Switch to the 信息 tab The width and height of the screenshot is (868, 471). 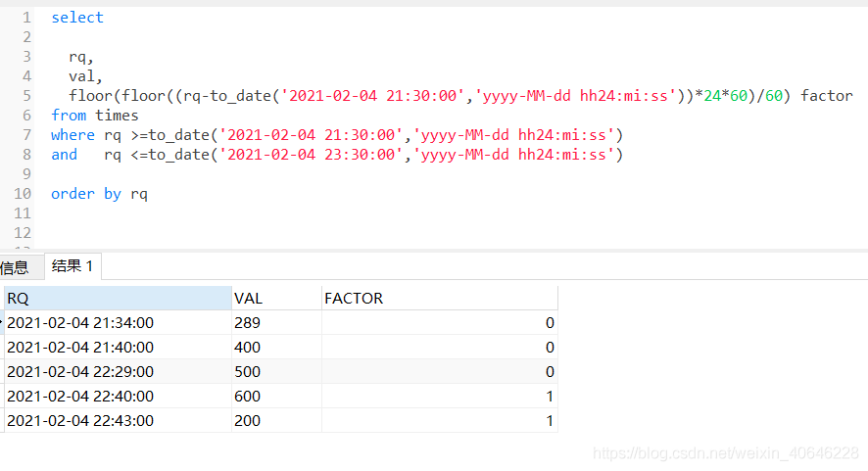tap(15, 267)
